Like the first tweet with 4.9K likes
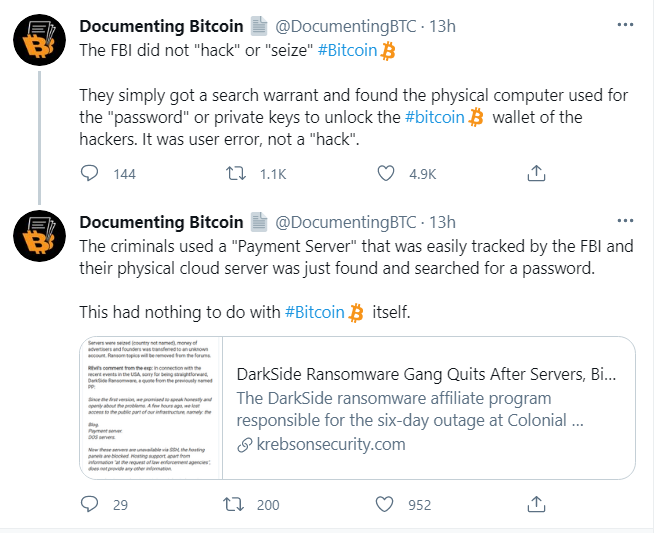This screenshot has height=533, width=657. tap(386, 174)
